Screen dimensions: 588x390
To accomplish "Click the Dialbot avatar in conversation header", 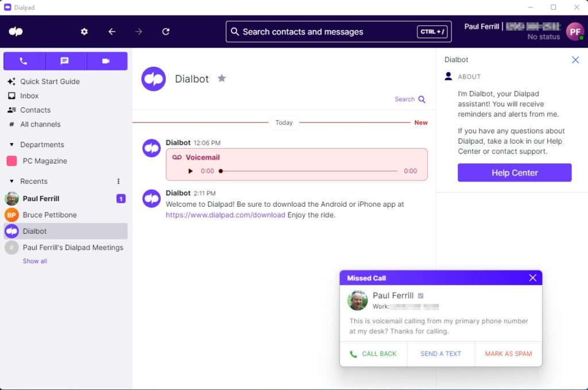I will pos(153,79).
